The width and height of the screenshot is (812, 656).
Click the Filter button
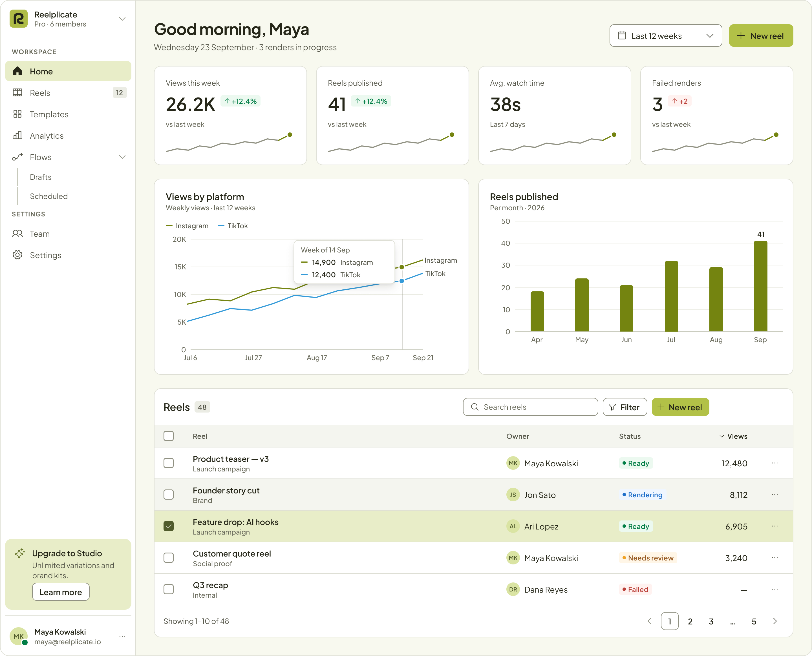click(x=625, y=407)
